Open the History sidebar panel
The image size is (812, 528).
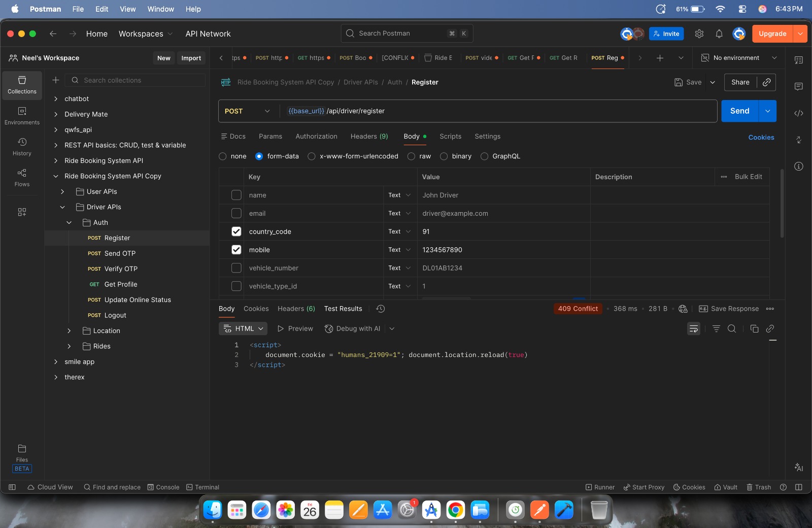point(22,147)
